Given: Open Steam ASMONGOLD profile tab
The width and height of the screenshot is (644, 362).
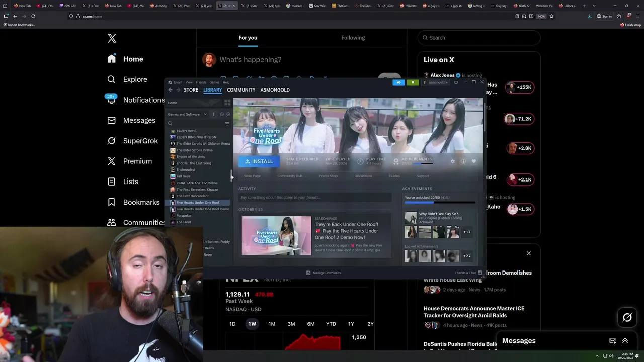Looking at the screenshot, I should click(x=275, y=90).
